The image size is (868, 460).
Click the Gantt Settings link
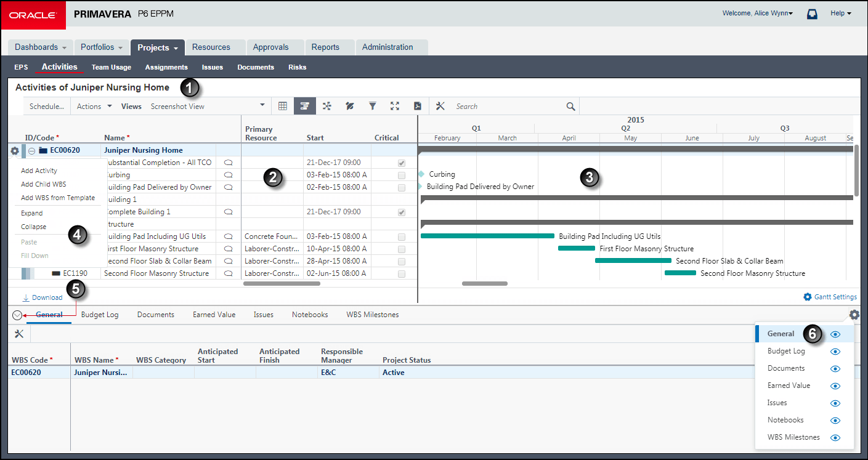(x=835, y=297)
